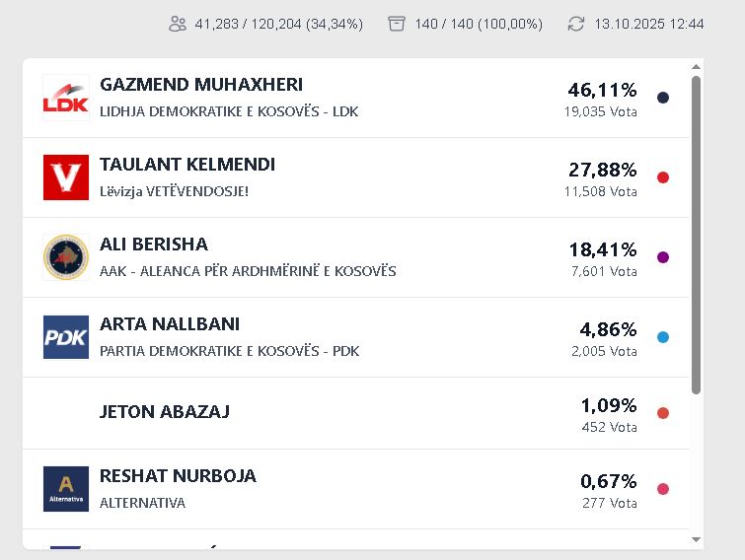The width and height of the screenshot is (745, 560).
Task: Click the scroll down arrow
Action: [x=697, y=539]
